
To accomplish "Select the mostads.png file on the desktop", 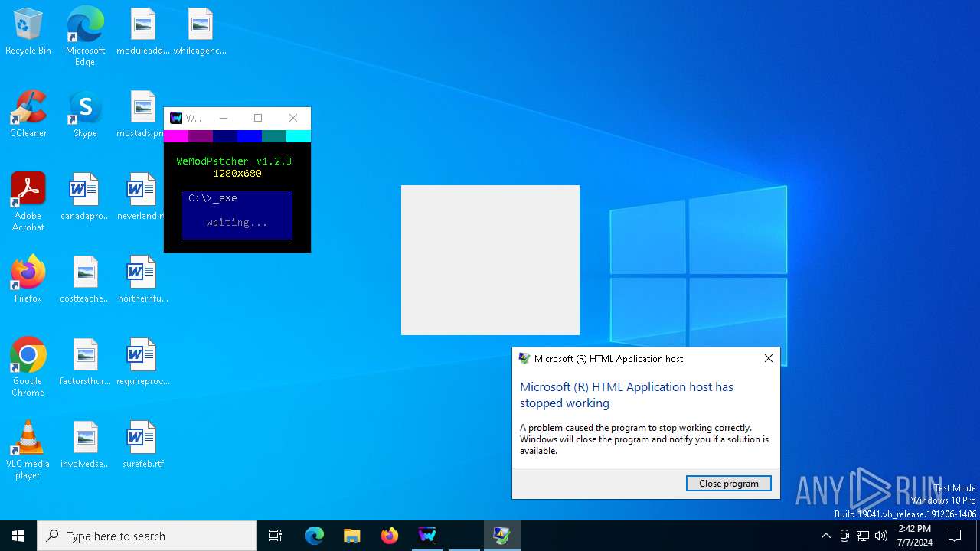I will click(141, 115).
